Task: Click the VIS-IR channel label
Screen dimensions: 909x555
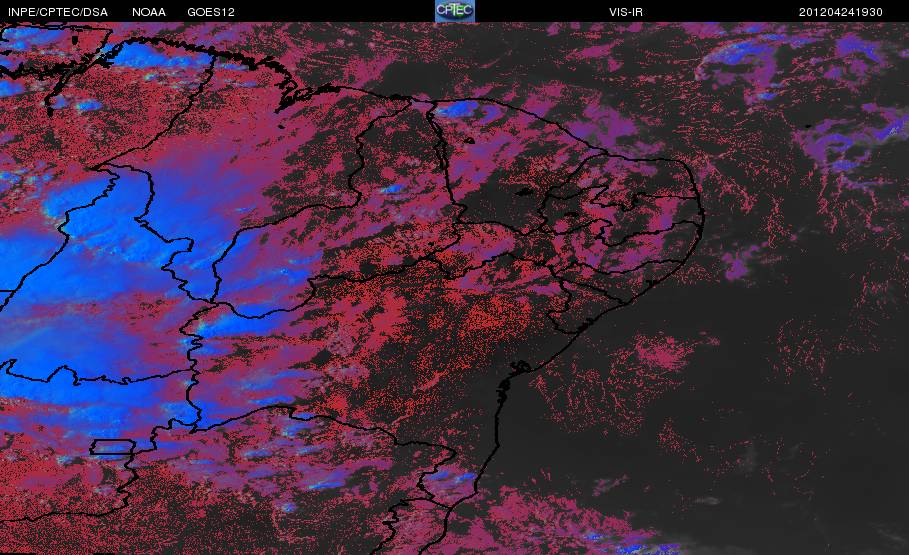Action: click(626, 12)
